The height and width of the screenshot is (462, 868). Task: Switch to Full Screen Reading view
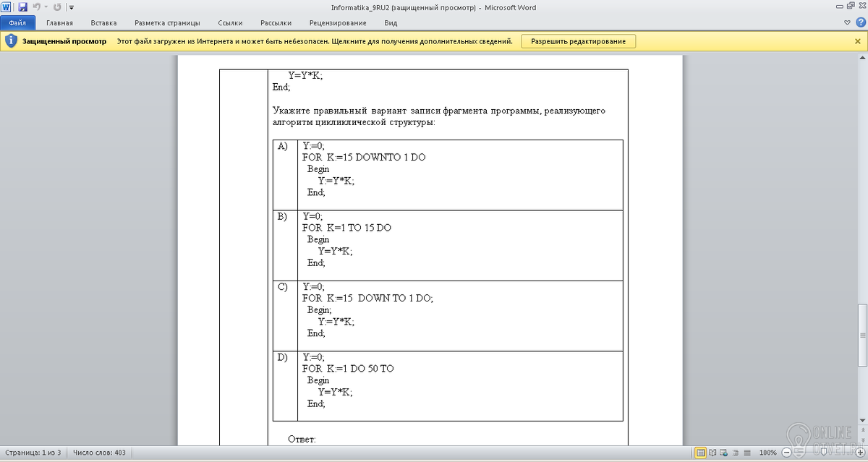click(x=712, y=453)
